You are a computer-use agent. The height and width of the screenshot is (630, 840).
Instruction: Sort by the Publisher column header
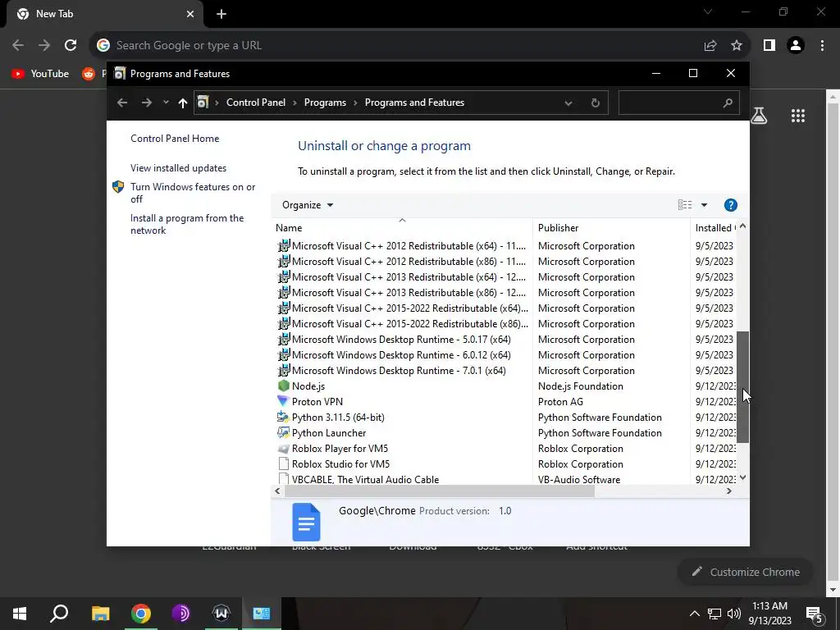tap(611, 228)
